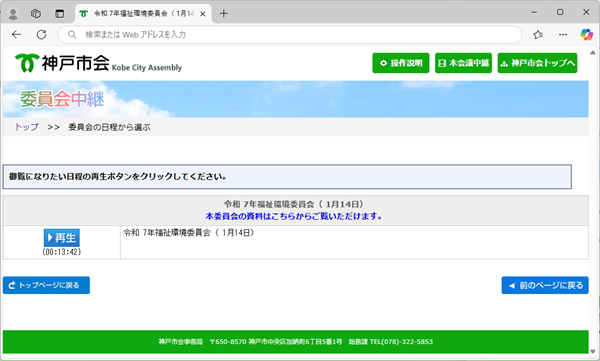
Task: Click the address bar input field
Action: [290, 34]
